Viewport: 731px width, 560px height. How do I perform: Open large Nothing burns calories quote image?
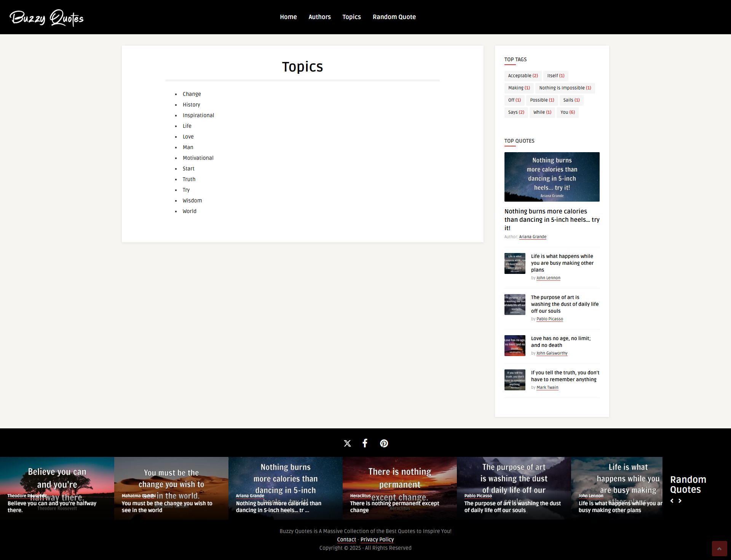[552, 177]
